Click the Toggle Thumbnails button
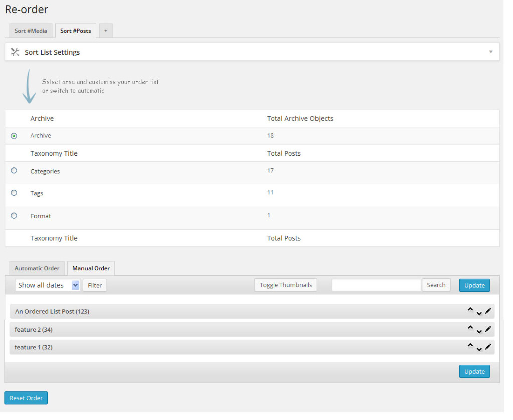513x420 pixels. (x=291, y=290)
